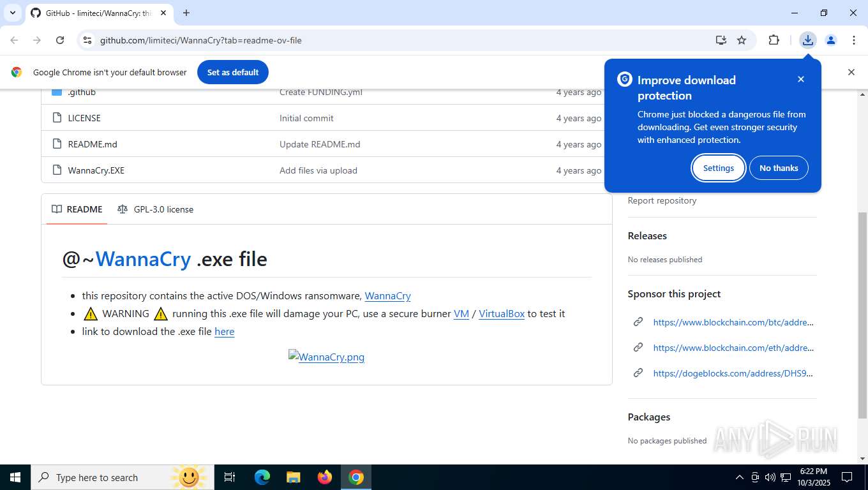Open the Chrome three-dot menu
The width and height of the screenshot is (868, 490).
tap(854, 40)
